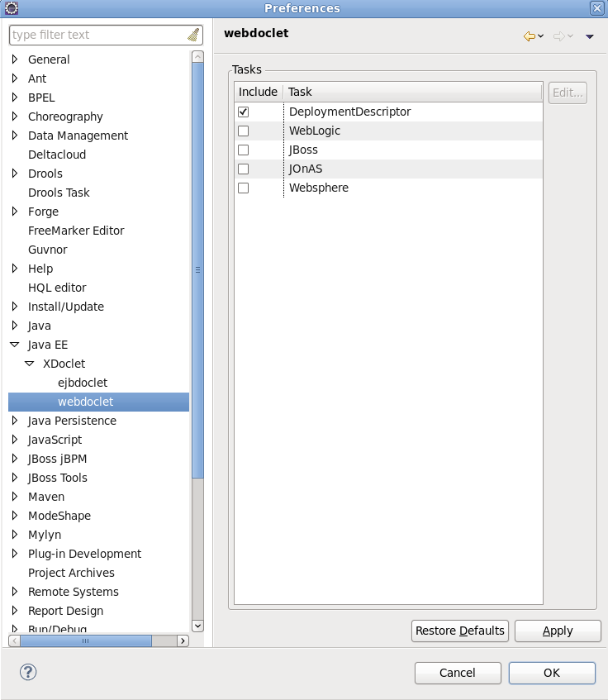608x700 pixels.
Task: Collapse the Java EE tree node
Action: (x=15, y=345)
